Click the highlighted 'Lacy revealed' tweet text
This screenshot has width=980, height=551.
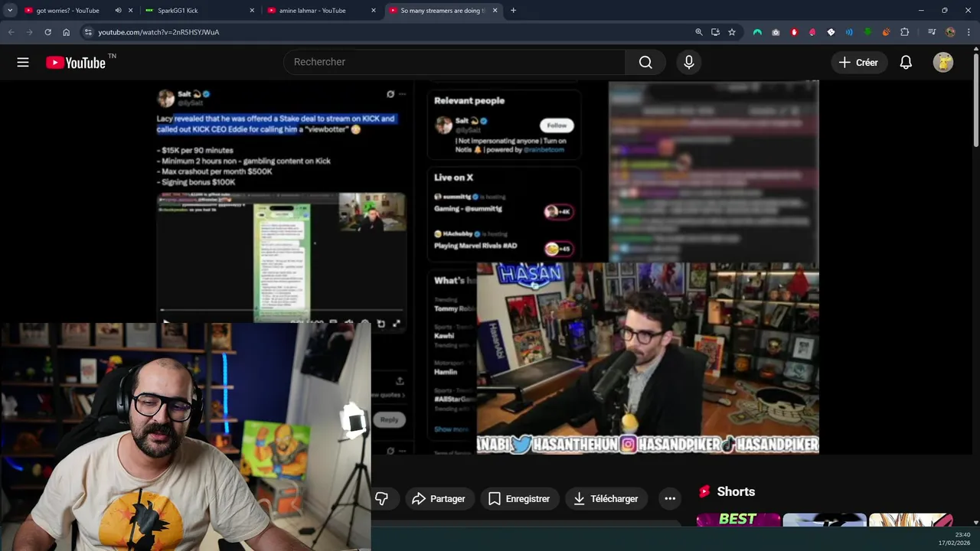click(276, 124)
